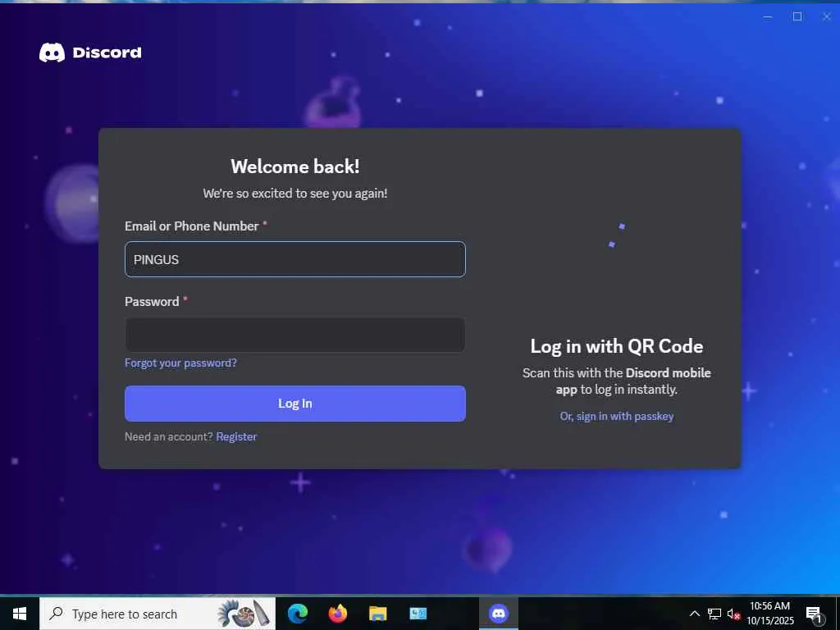Click the seashell search highlight image

point(244,614)
